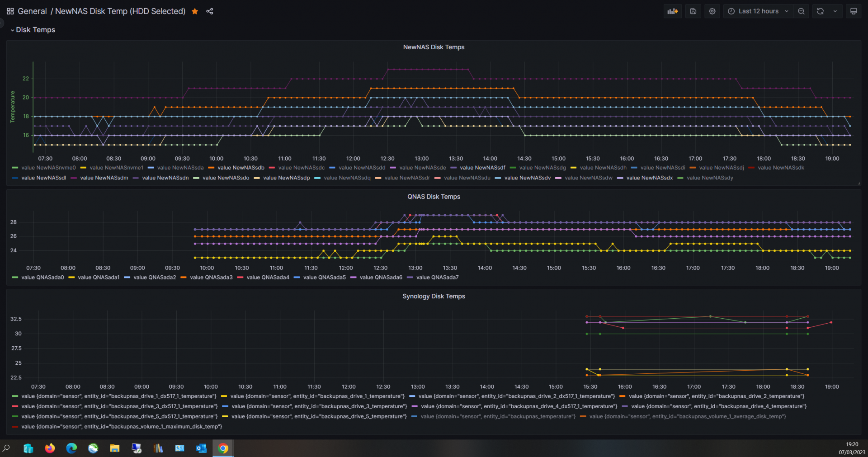Refresh the dashboard now
This screenshot has width=868, height=457.
point(820,11)
